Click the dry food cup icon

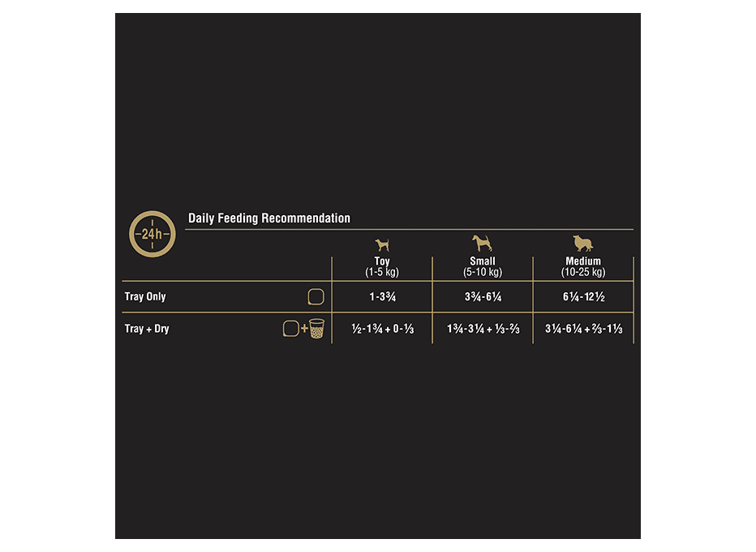pyautogui.click(x=317, y=329)
